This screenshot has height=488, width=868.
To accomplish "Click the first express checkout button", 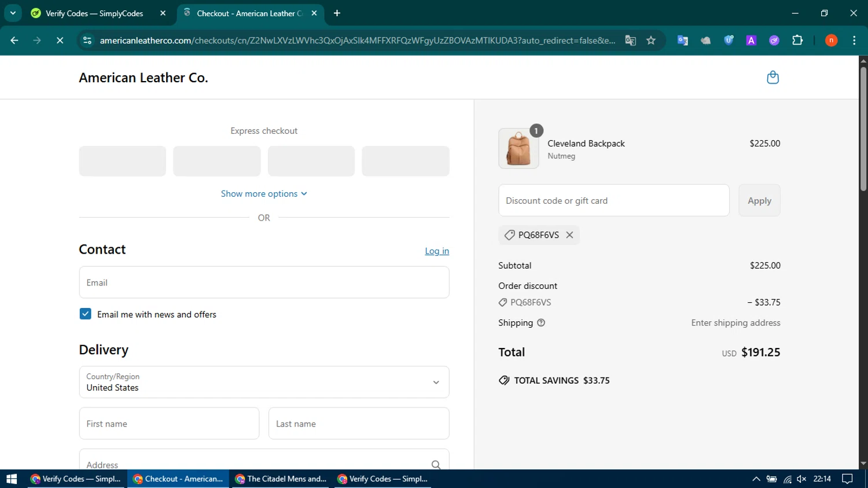I will [x=123, y=161].
